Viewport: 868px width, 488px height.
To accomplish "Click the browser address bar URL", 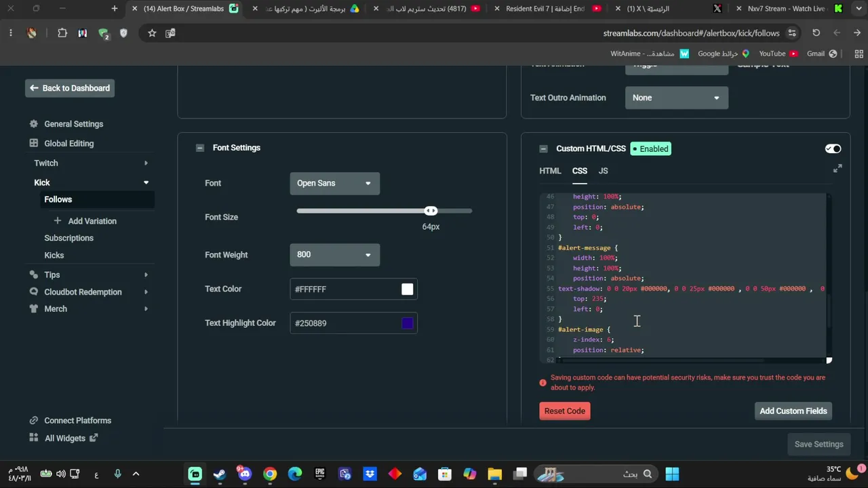I will (x=691, y=33).
